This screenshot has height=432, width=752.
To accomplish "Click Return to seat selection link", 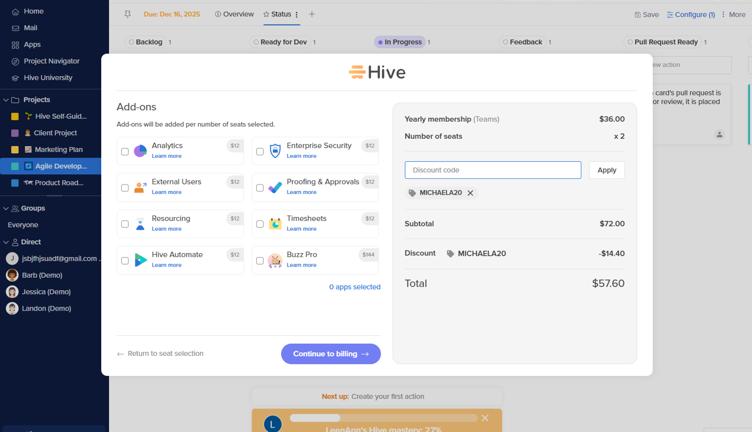I will pyautogui.click(x=160, y=353).
